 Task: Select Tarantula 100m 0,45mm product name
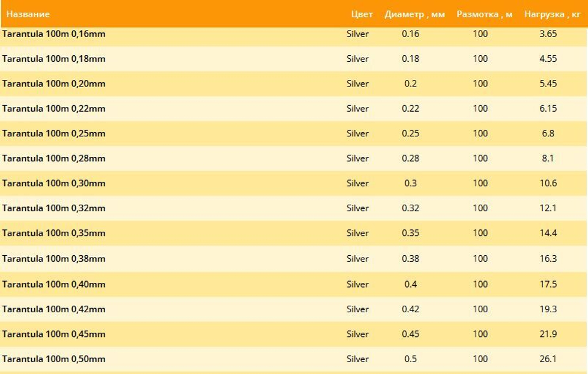click(54, 334)
